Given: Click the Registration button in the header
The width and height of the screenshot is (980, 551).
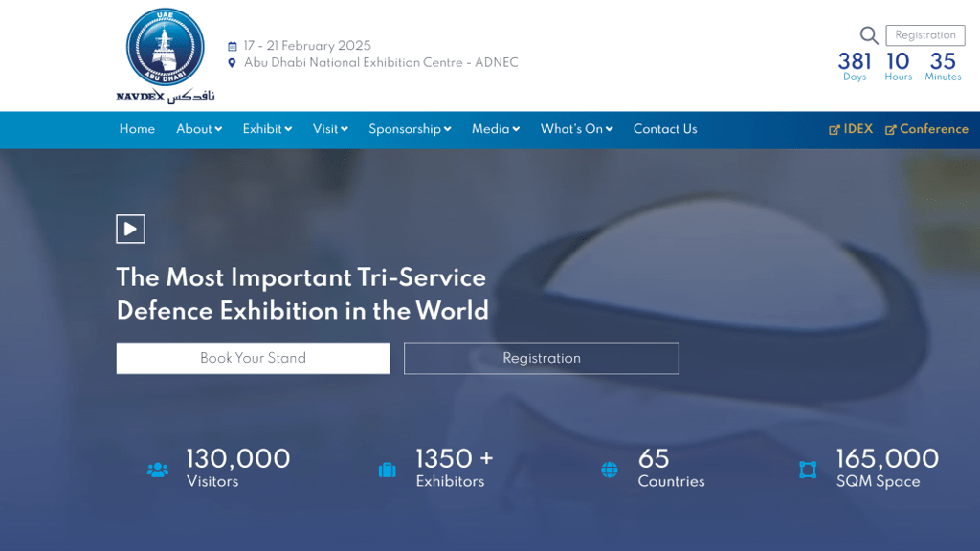Looking at the screenshot, I should tap(925, 35).
